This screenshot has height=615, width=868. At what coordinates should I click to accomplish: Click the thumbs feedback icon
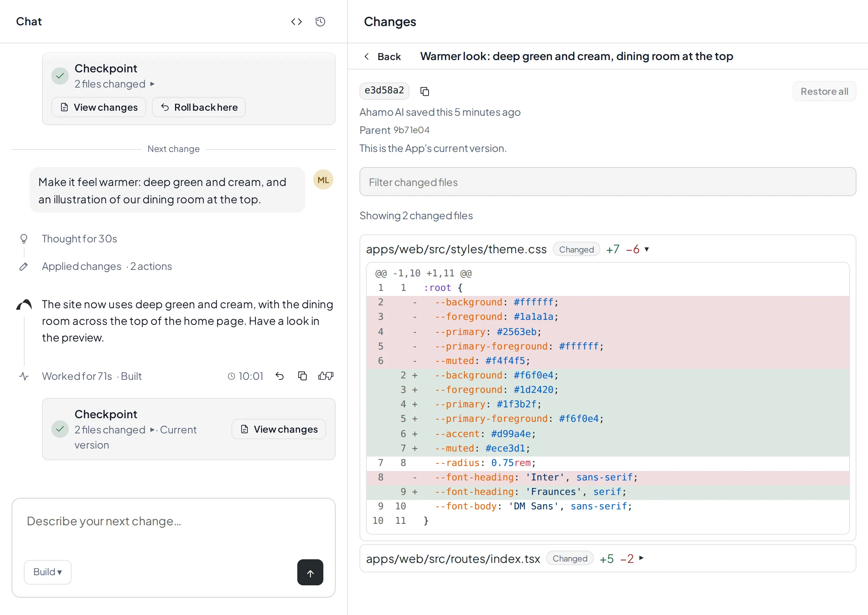click(326, 376)
